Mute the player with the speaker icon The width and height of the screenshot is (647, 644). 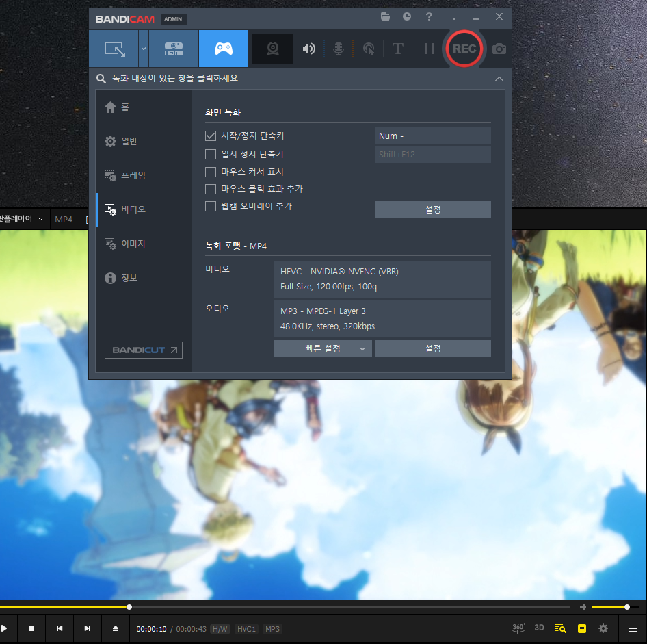point(583,607)
